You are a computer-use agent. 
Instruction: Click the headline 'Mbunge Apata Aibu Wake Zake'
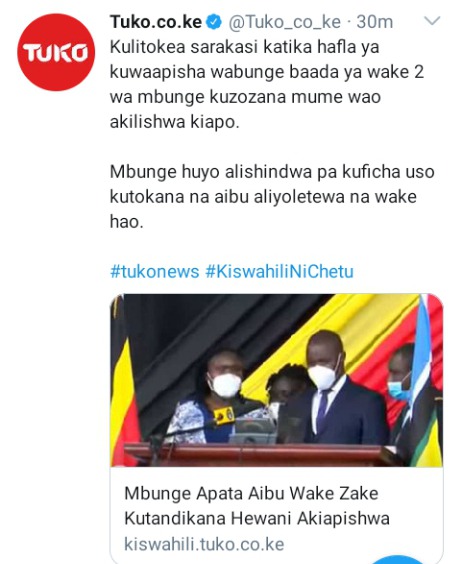point(251,494)
